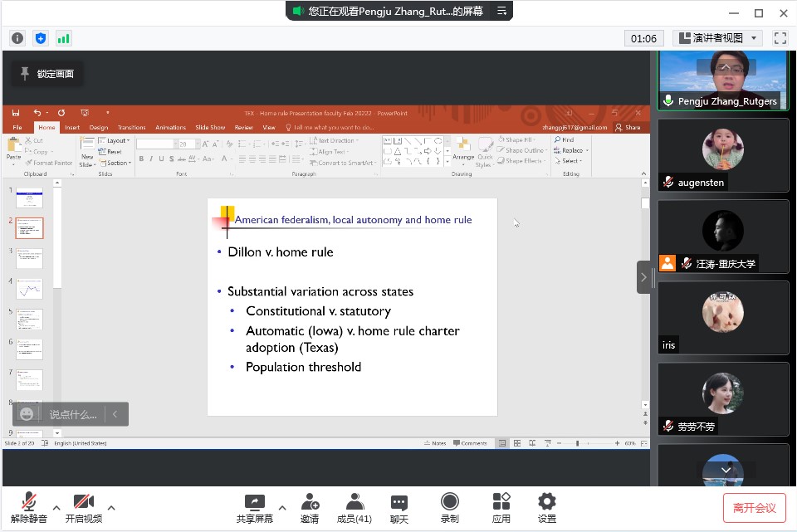The width and height of the screenshot is (797, 532).
Task: Collapse the participant video side panel
Action: [644, 277]
